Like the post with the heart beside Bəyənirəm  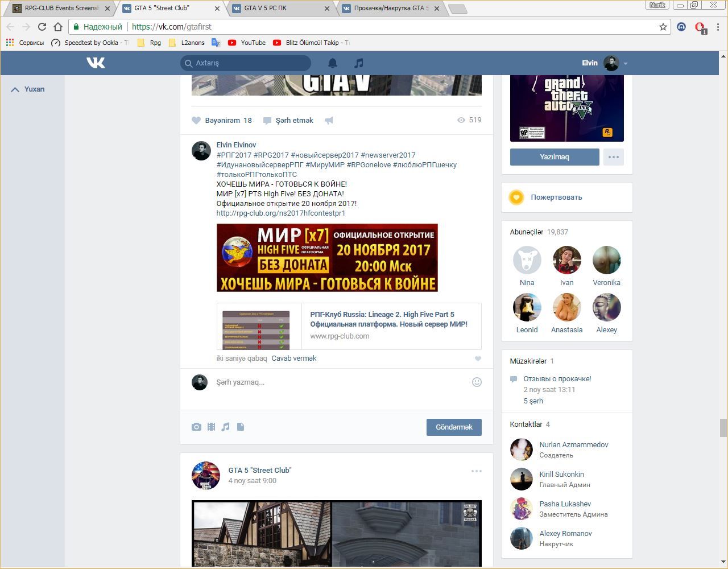[196, 121]
